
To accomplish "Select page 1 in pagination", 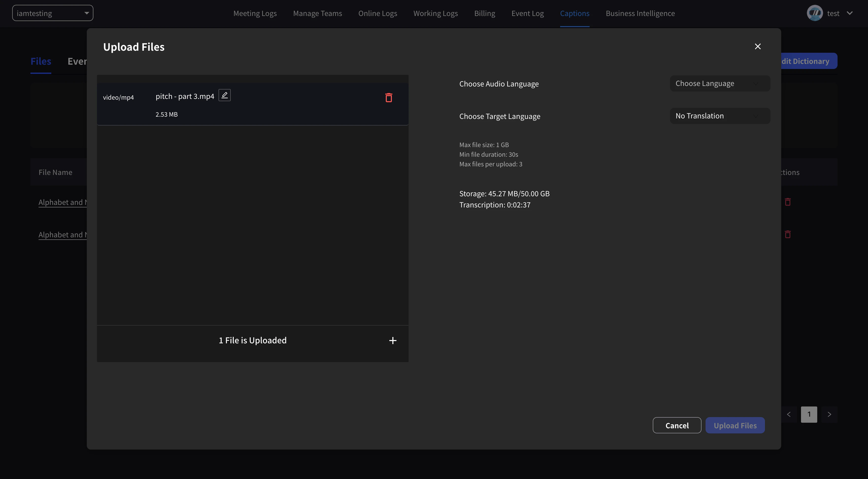I will pos(809,414).
